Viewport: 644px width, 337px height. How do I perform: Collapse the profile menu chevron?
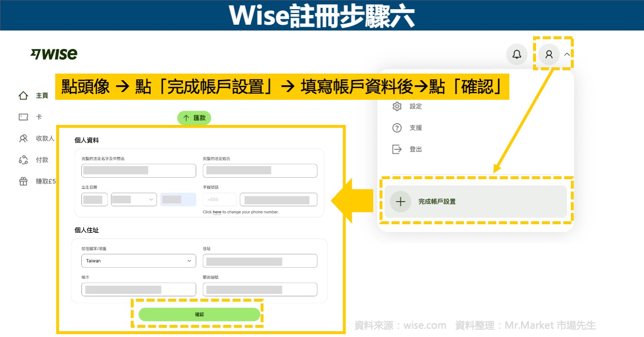click(567, 54)
